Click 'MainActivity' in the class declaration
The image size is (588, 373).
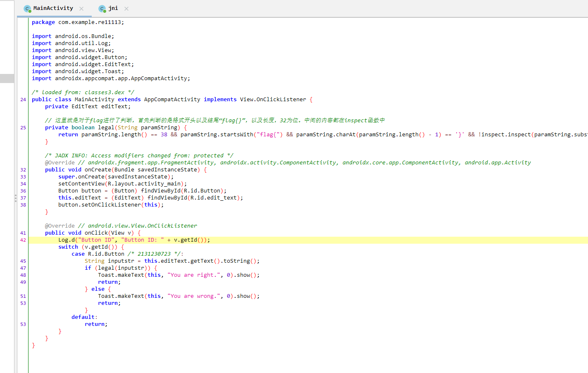[94, 100]
